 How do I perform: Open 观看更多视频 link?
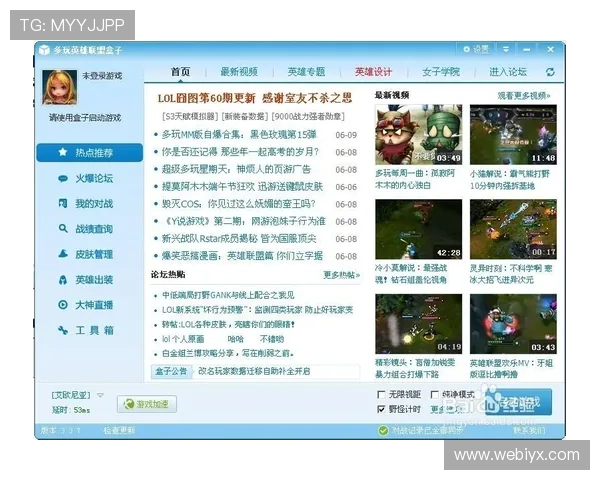click(x=524, y=96)
